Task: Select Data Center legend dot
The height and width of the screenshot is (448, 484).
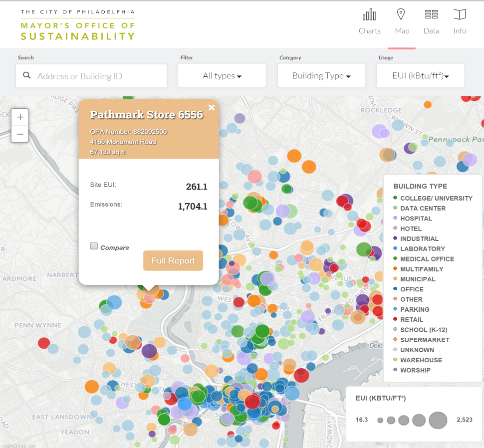Action: [395, 208]
